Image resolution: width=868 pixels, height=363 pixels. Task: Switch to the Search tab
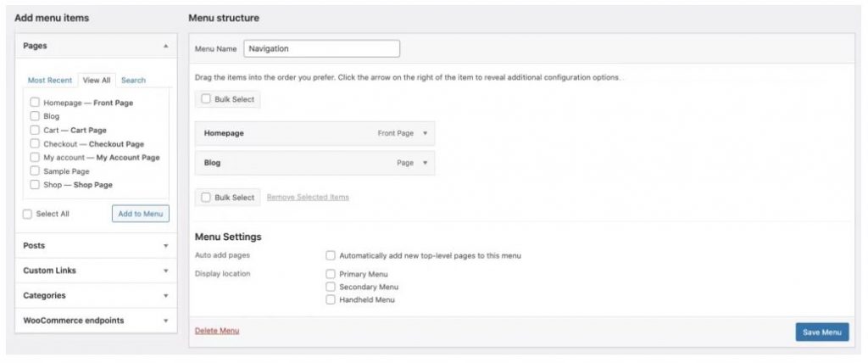(x=133, y=81)
